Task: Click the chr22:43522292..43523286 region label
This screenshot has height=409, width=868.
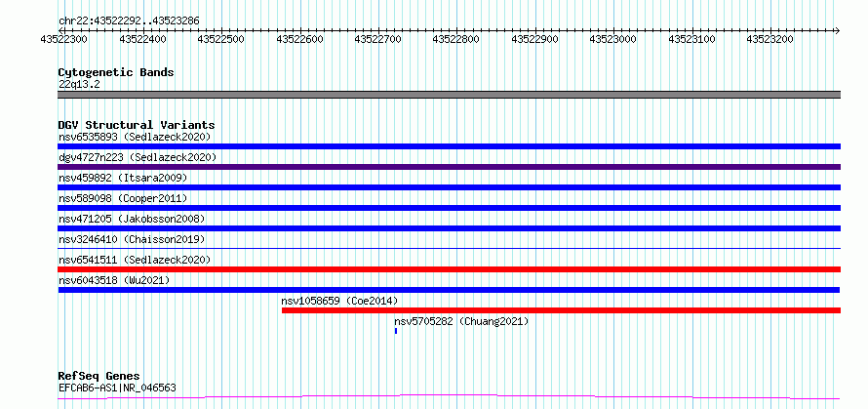Action: click(129, 21)
